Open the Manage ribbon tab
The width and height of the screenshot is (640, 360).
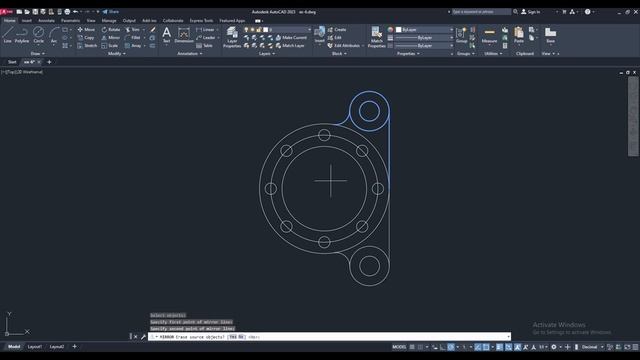tap(109, 20)
